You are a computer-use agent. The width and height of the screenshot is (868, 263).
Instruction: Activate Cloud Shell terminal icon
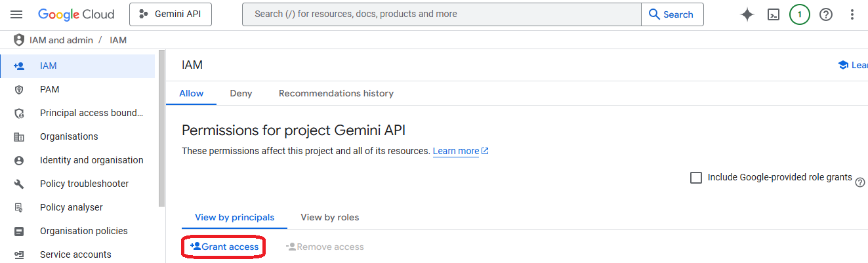(774, 14)
